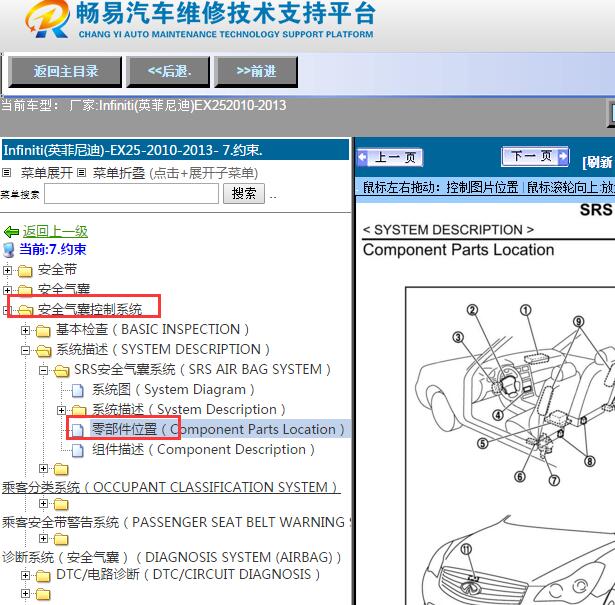The image size is (615, 605).
Task: Open next page with 下一页
Action: tap(535, 156)
